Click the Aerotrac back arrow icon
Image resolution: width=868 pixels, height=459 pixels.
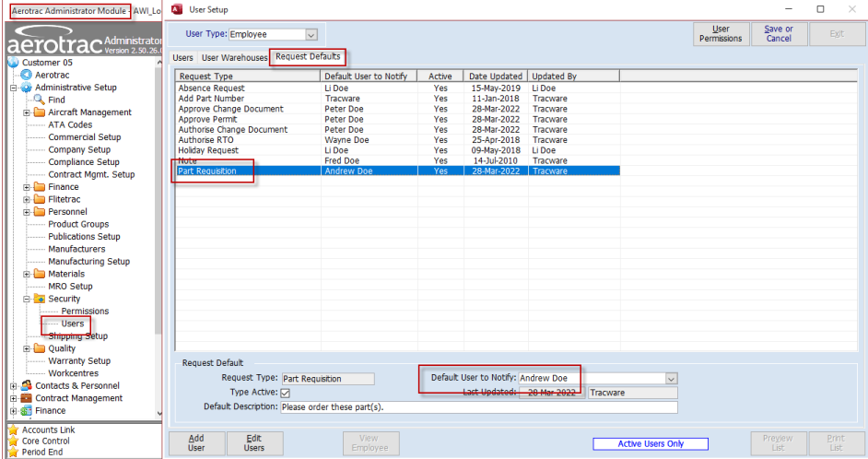point(26,75)
